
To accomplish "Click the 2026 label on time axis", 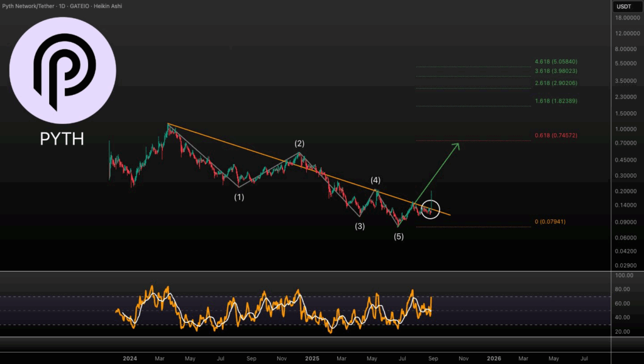I will click(494, 358).
